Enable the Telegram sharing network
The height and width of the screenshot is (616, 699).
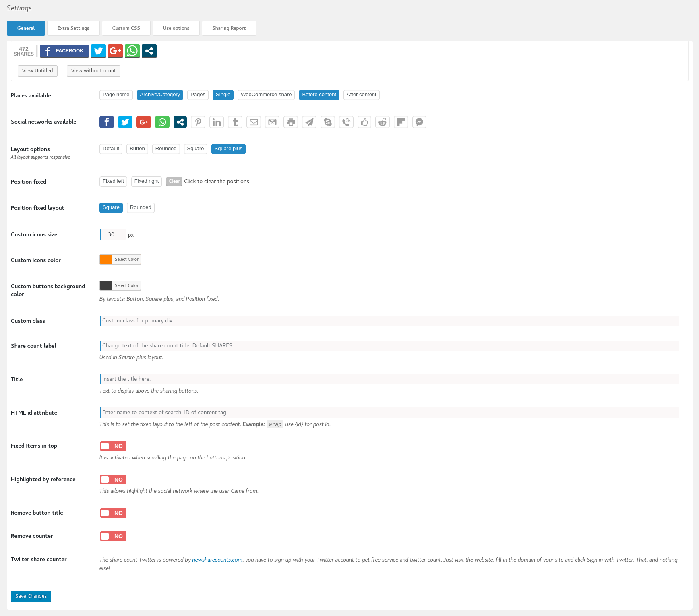(309, 122)
